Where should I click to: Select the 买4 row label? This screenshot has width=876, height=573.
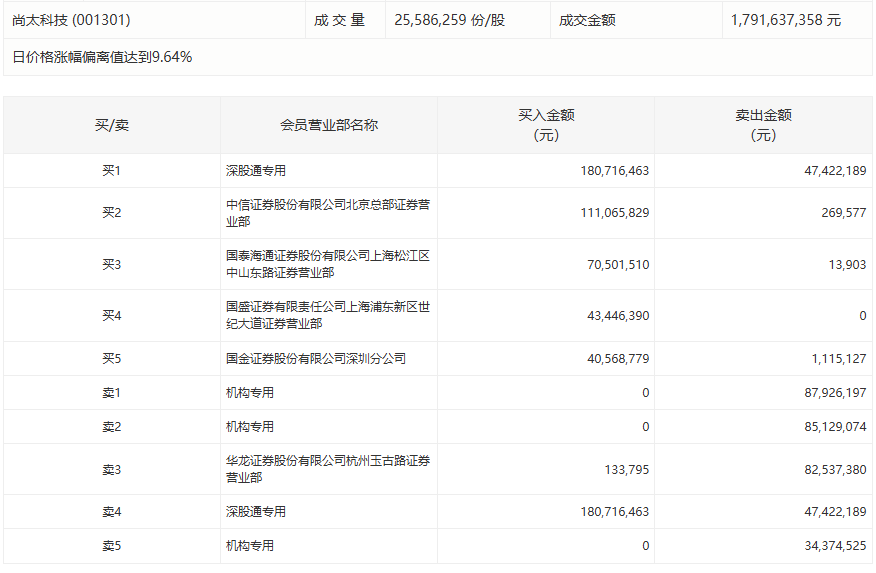point(112,316)
